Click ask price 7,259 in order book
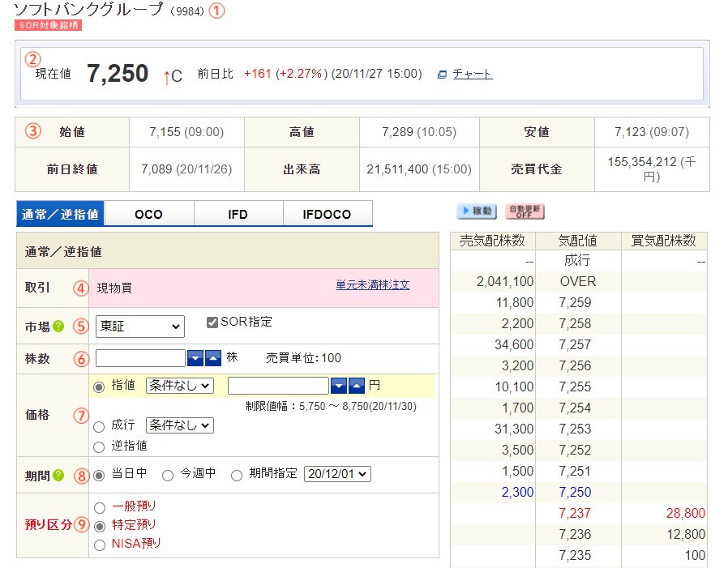Screen dimensions: 728x568 point(576,302)
